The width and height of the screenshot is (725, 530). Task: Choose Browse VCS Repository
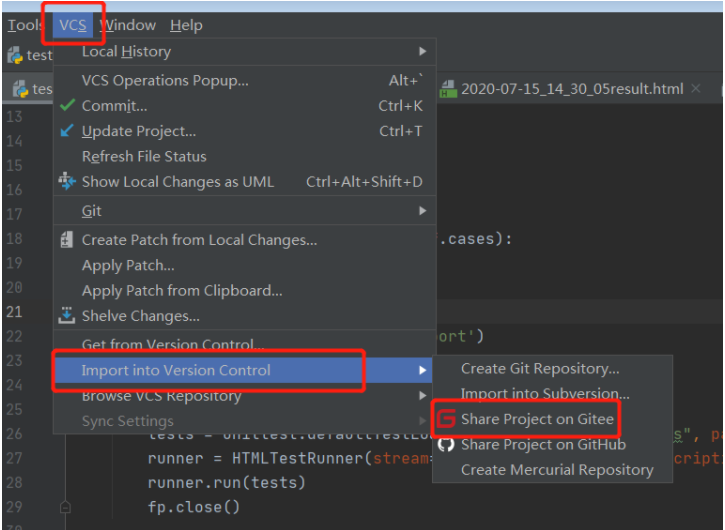pos(245,396)
